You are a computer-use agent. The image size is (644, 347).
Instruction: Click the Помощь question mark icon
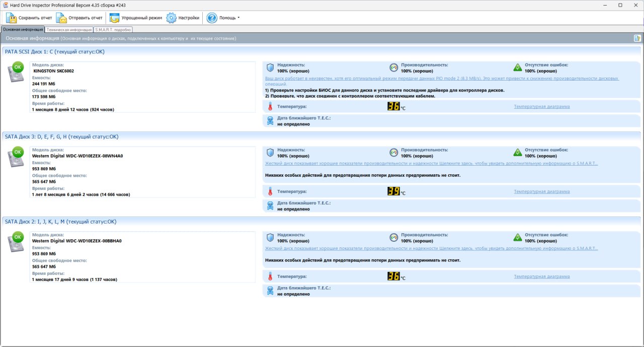(x=212, y=18)
